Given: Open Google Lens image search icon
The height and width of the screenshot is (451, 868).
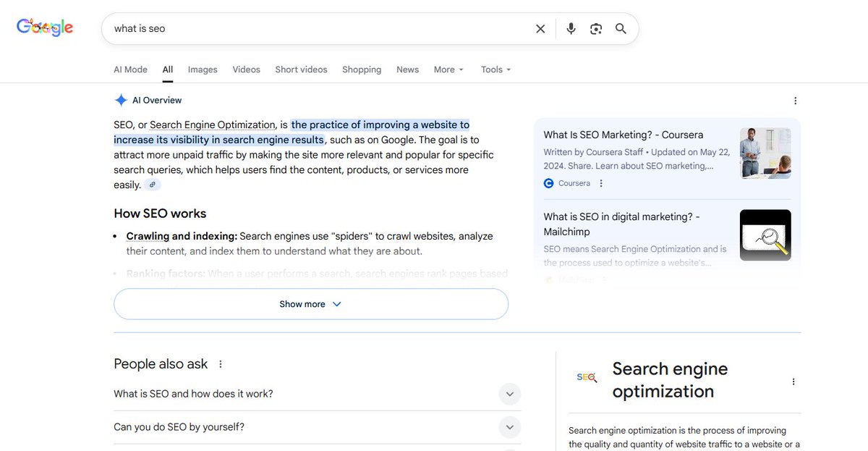Looking at the screenshot, I should (596, 29).
